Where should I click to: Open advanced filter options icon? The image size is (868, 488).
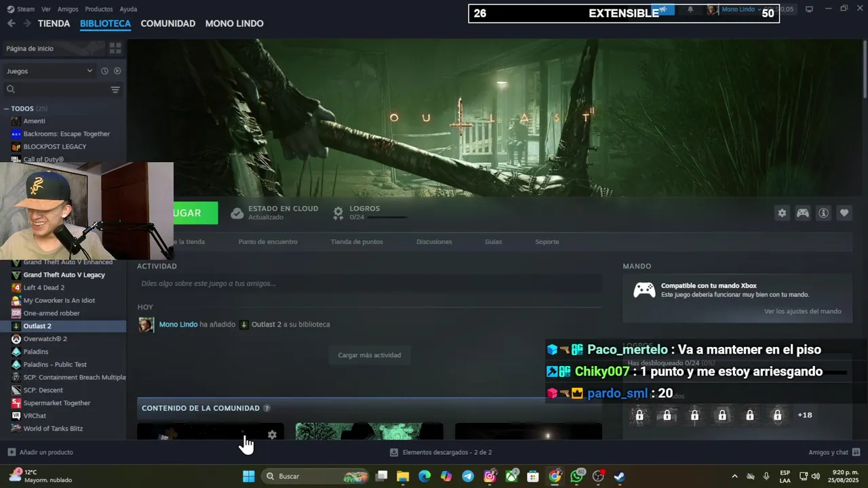(115, 89)
